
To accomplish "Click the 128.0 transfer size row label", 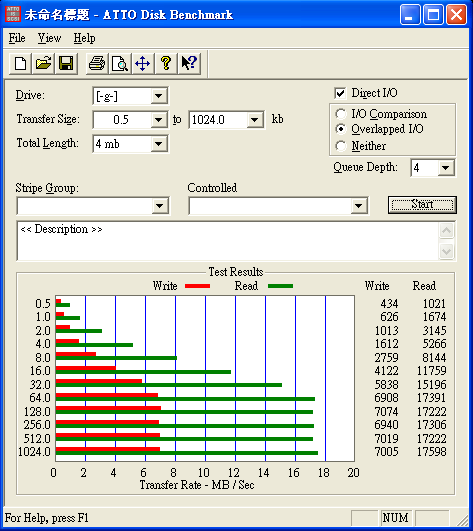I will click(37, 411).
